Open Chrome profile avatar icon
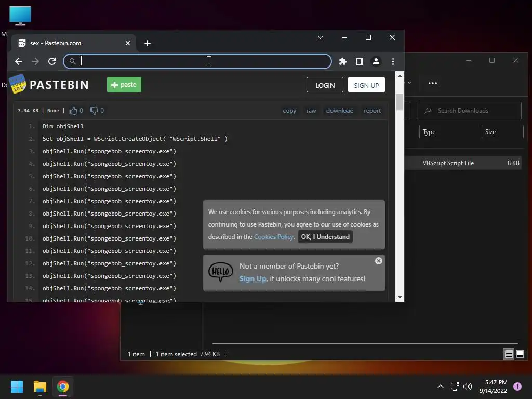This screenshot has height=399, width=532. click(376, 61)
